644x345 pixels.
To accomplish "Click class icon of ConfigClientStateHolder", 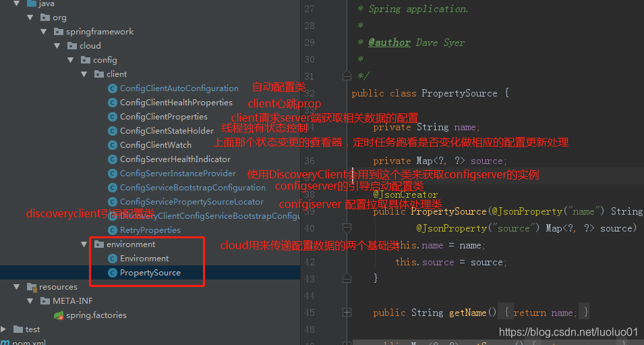I will 113,131.
